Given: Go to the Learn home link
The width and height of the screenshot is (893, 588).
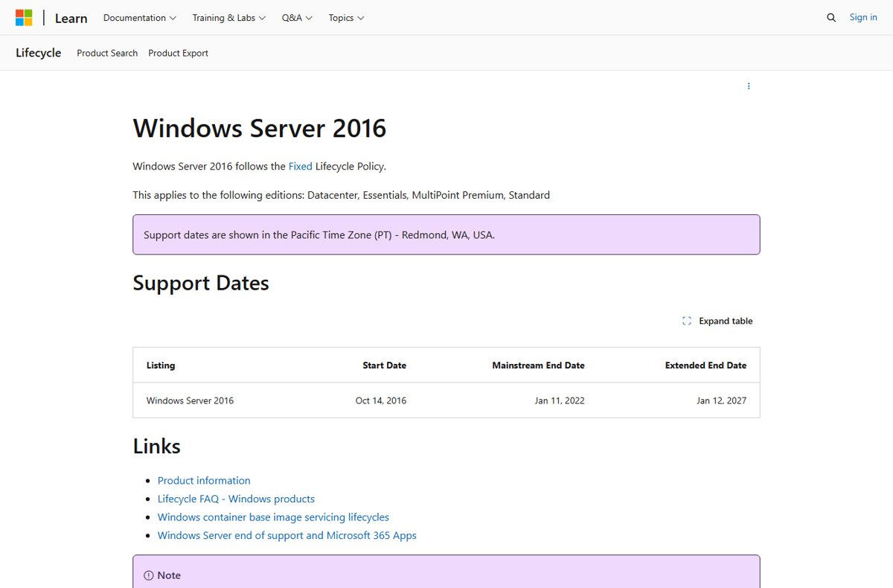Looking at the screenshot, I should 71,18.
